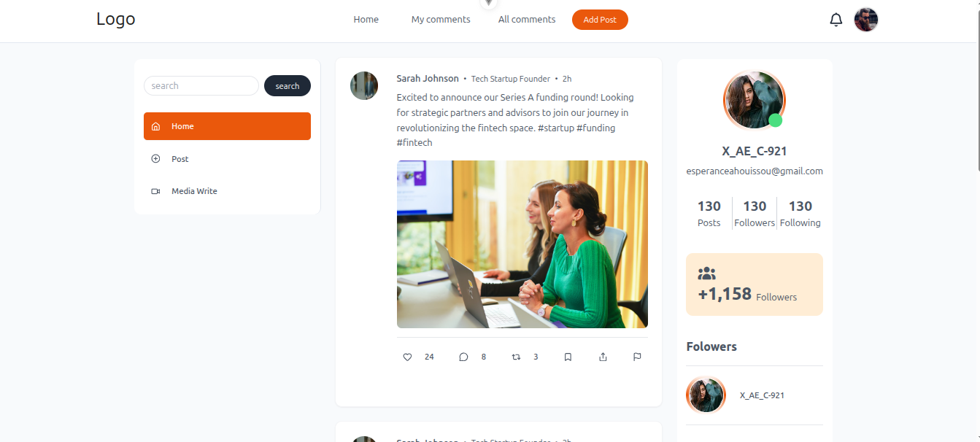Screen dimensions: 980x442
Task: Report the post using flag icon
Action: (x=637, y=357)
